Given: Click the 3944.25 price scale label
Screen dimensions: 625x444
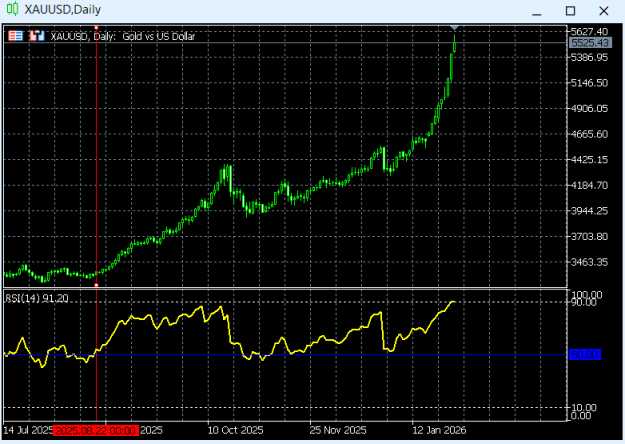Looking at the screenshot, I should click(x=589, y=211).
